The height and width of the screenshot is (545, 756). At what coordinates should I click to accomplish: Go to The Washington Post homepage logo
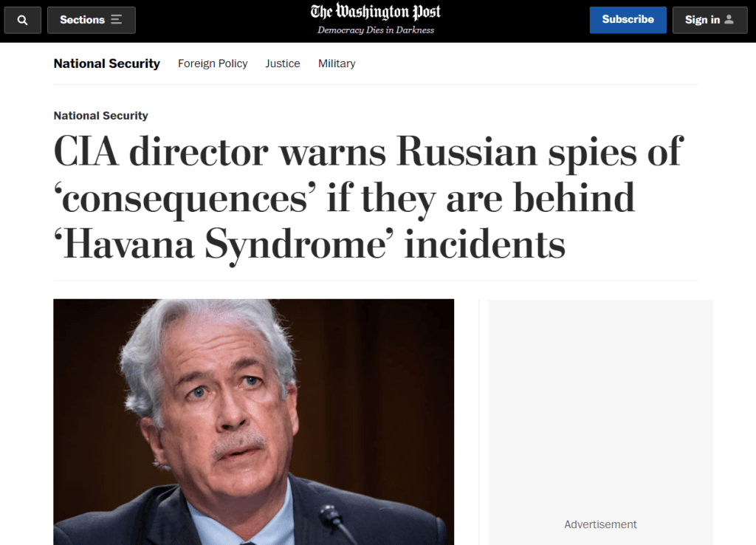(x=376, y=12)
